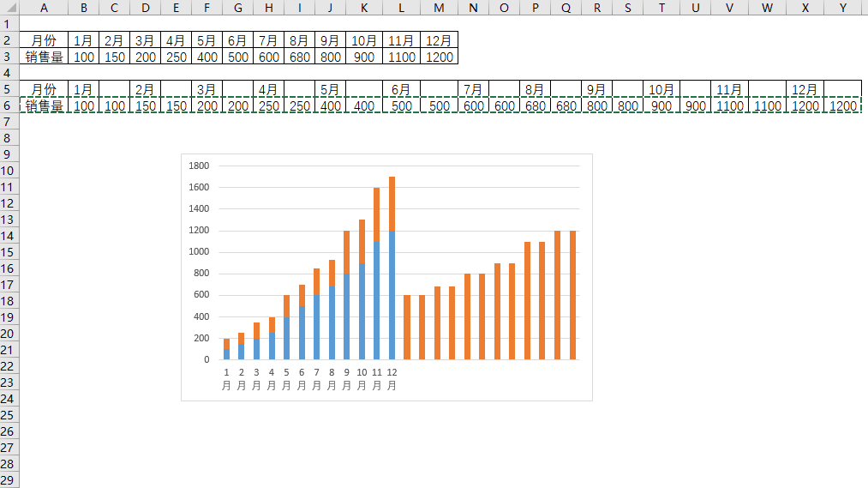This screenshot has width=868, height=488.
Task: Select column F header
Action: (207, 8)
